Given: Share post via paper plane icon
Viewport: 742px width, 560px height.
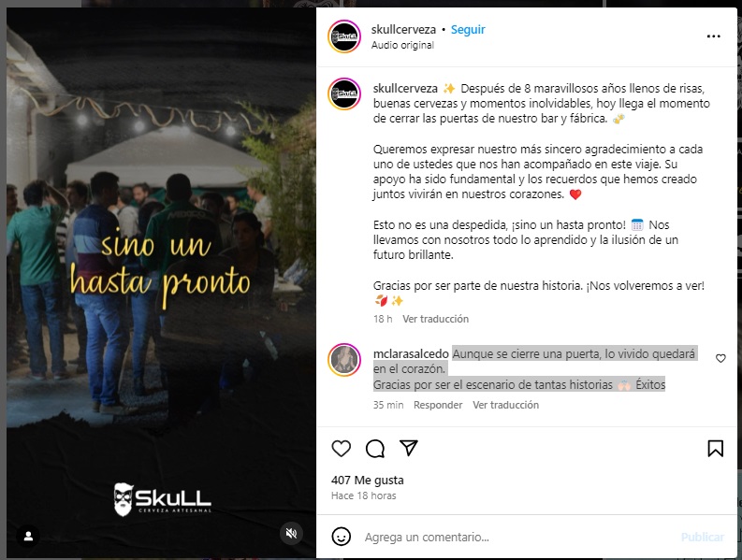Looking at the screenshot, I should coord(408,448).
